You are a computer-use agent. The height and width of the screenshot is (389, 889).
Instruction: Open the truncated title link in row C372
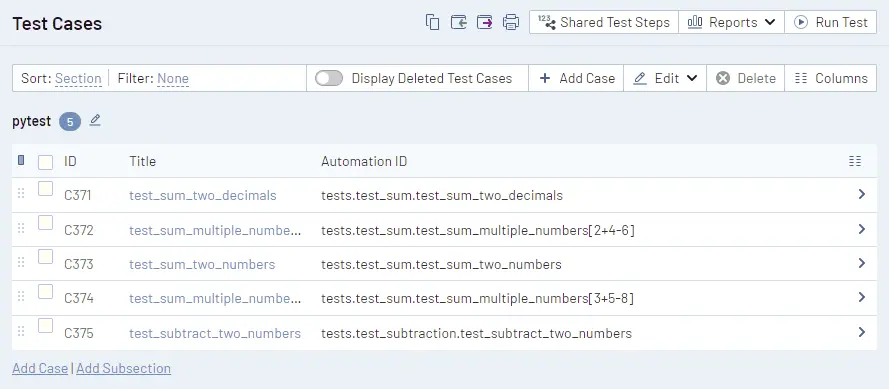215,231
